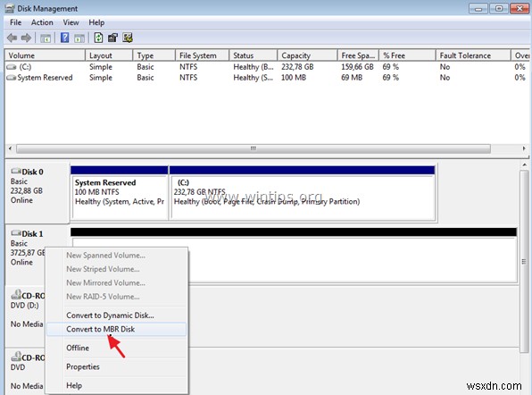The height and width of the screenshot is (395, 532).
Task: Click greyed New Spanned Volume... entry
Action: (x=116, y=256)
